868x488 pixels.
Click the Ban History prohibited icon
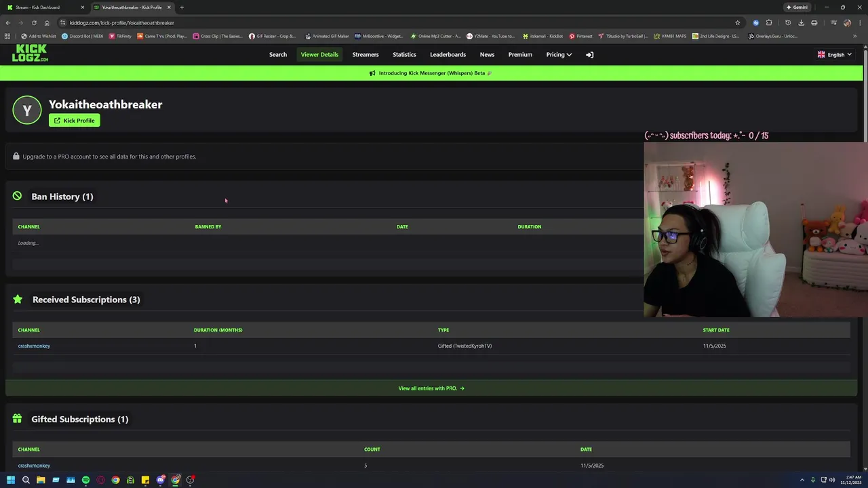click(x=17, y=196)
